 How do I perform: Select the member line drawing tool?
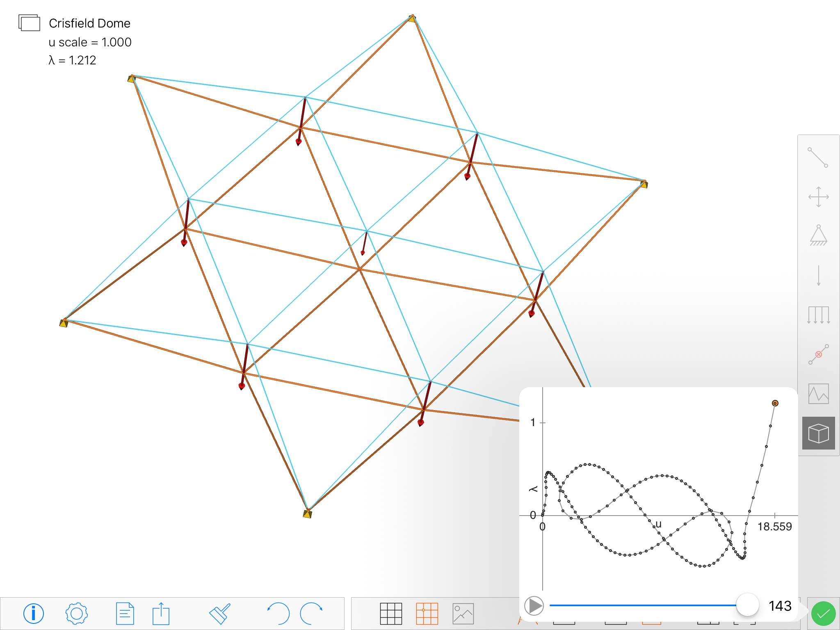[x=818, y=157]
